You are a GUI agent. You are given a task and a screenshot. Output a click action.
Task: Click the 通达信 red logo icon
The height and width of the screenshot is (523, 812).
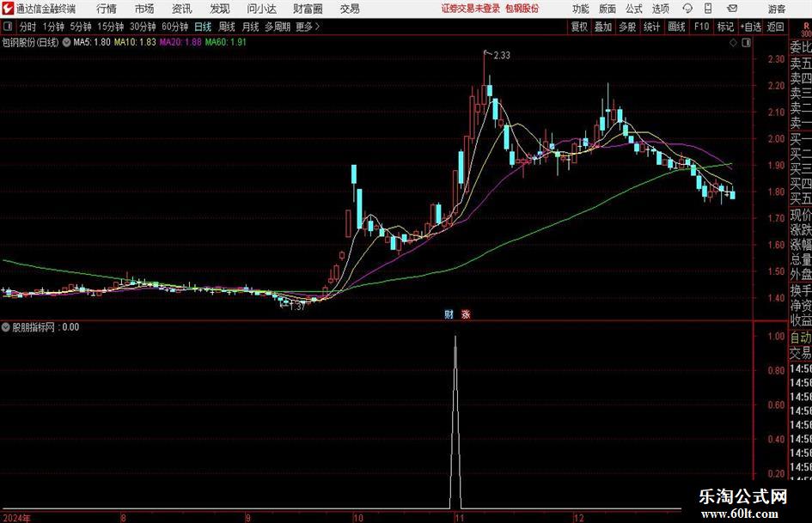(7, 8)
